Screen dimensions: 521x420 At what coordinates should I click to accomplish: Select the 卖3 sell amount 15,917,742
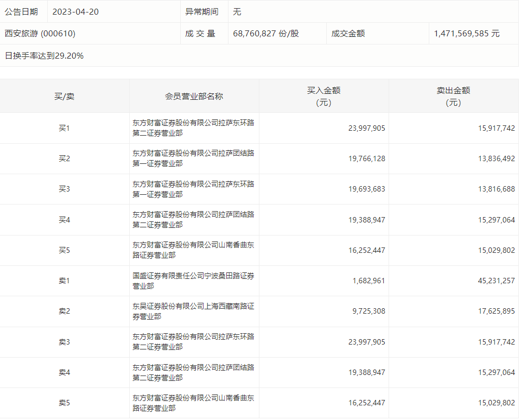(497, 342)
